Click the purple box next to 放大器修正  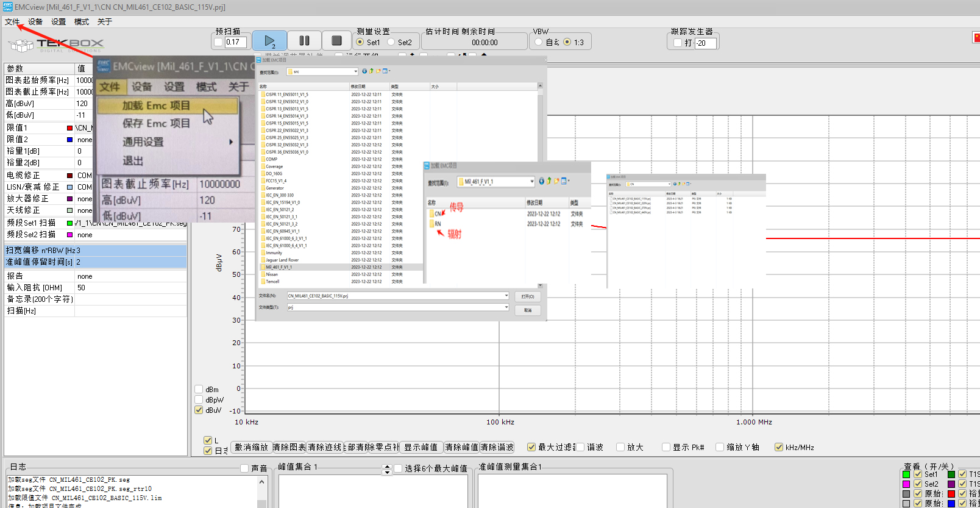pyautogui.click(x=69, y=199)
